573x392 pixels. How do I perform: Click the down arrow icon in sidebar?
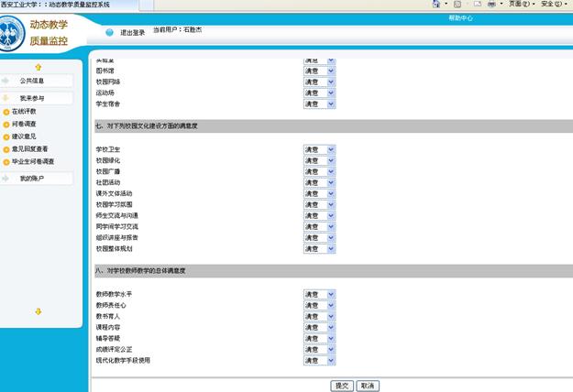tap(38, 311)
